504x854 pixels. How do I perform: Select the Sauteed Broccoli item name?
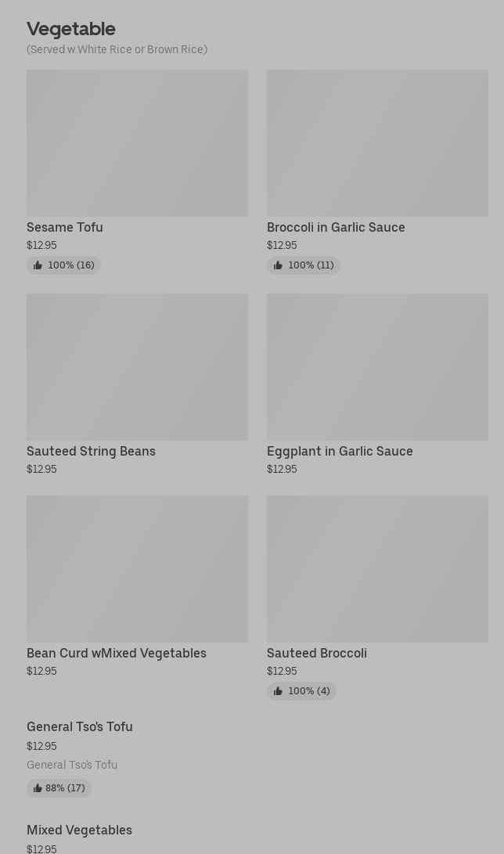[317, 654]
